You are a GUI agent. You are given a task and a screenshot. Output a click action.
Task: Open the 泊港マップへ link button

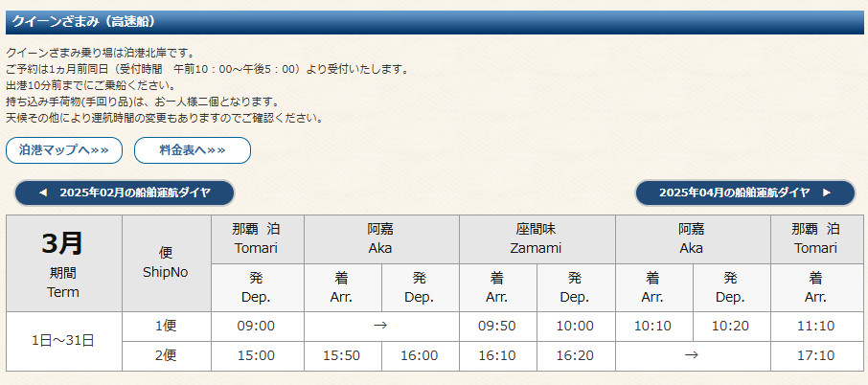tap(64, 150)
